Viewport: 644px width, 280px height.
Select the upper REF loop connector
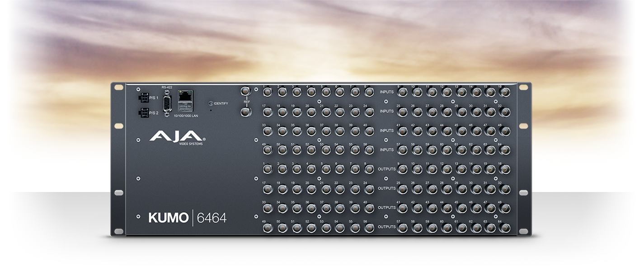tap(244, 90)
